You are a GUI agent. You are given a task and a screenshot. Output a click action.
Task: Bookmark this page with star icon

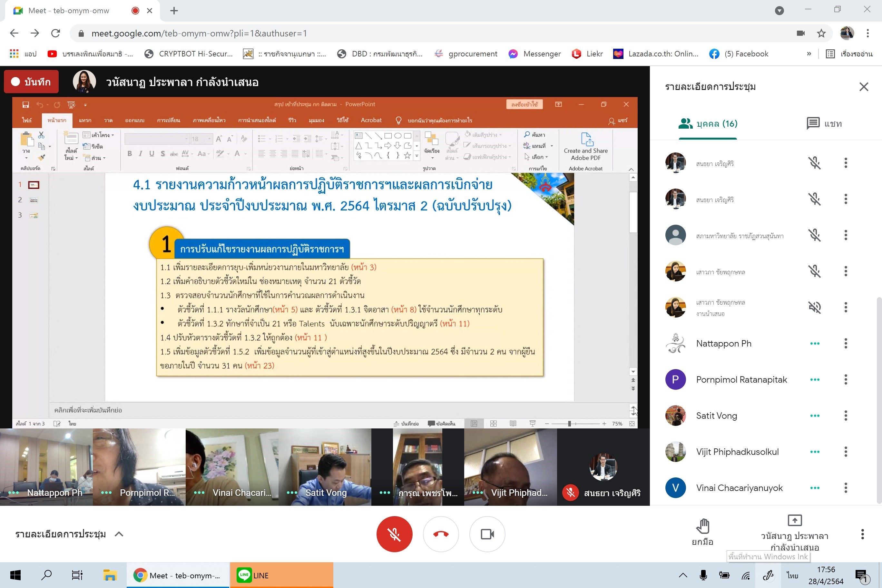(x=821, y=34)
